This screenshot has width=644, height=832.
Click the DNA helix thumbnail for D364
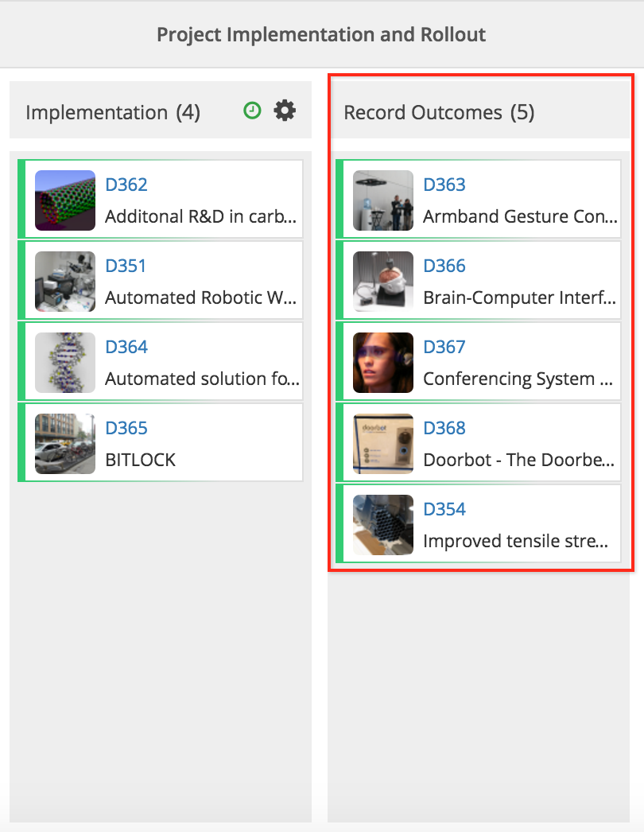pyautogui.click(x=65, y=363)
